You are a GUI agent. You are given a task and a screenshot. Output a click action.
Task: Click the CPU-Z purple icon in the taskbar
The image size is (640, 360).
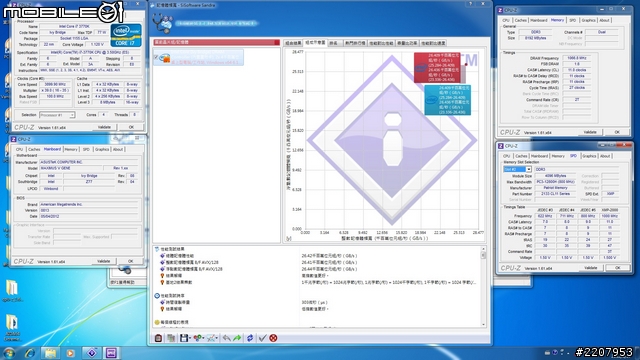point(111,353)
